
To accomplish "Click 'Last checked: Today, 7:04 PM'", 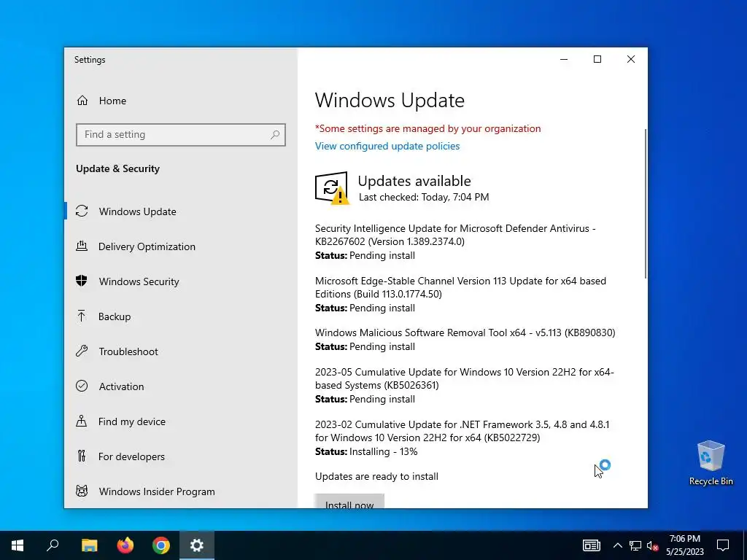I will coord(424,197).
